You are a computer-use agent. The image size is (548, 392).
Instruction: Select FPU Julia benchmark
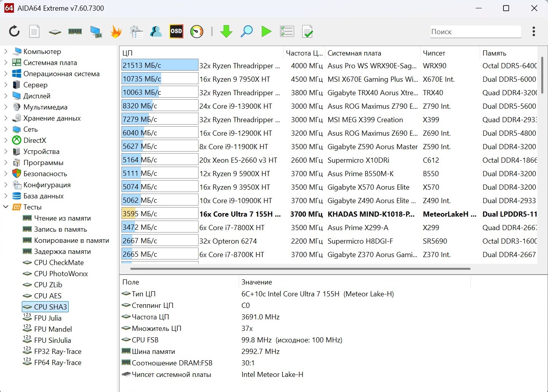coord(48,318)
